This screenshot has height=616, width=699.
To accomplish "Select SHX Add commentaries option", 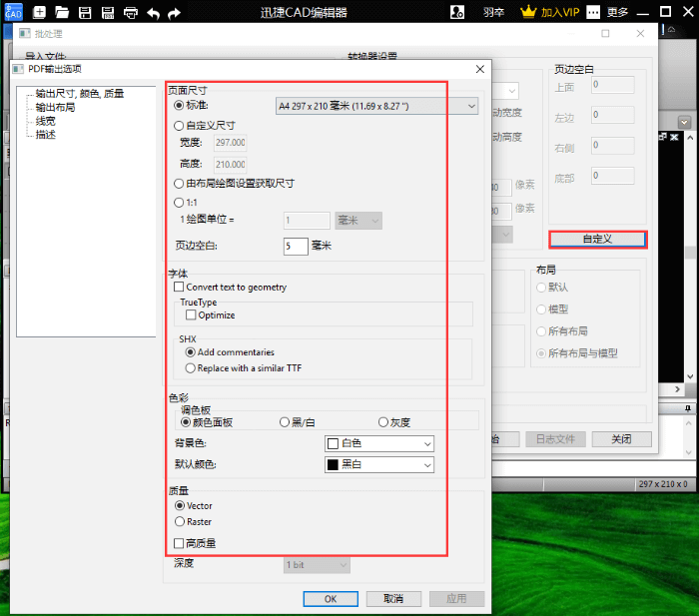I will tap(191, 352).
